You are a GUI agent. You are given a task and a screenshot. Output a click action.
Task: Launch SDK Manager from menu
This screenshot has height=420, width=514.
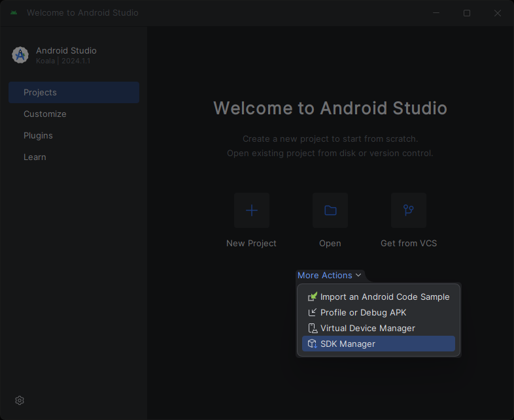coord(378,344)
